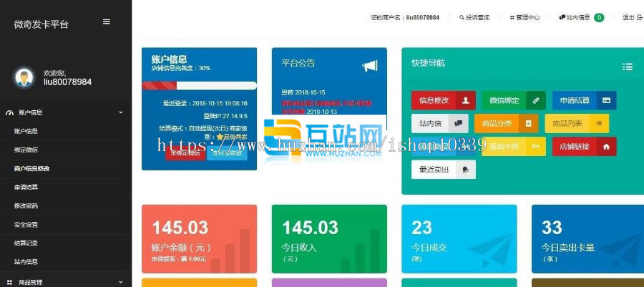Screen dimensions: 644x287
Task: Click the link icon on 微信绑定
Action: (x=535, y=101)
